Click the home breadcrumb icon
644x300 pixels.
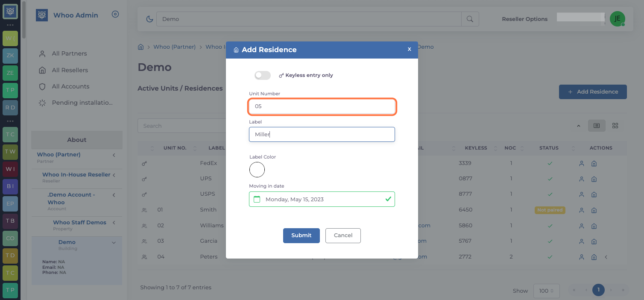(x=141, y=47)
